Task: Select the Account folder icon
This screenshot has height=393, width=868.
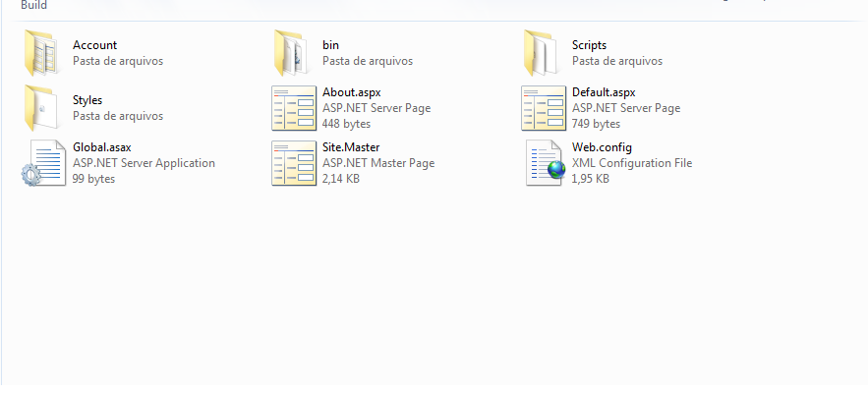Action: 41,53
